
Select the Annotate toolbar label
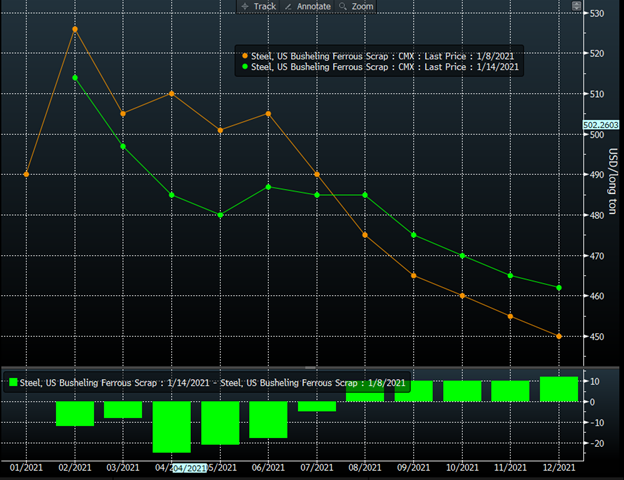[313, 6]
